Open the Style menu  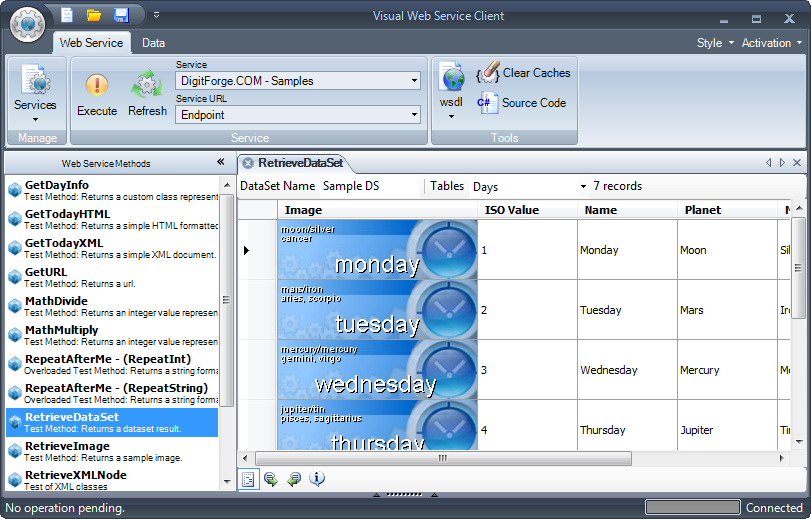coord(715,43)
